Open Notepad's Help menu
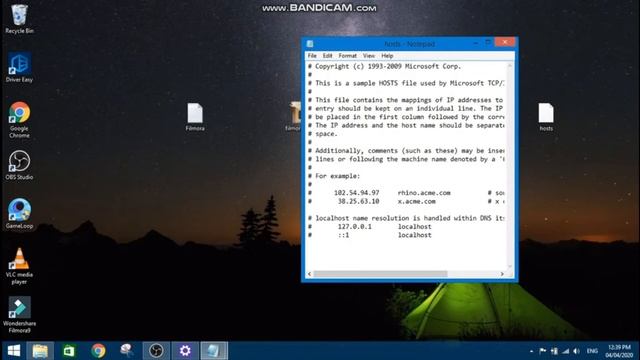640x360 pixels. coord(387,56)
